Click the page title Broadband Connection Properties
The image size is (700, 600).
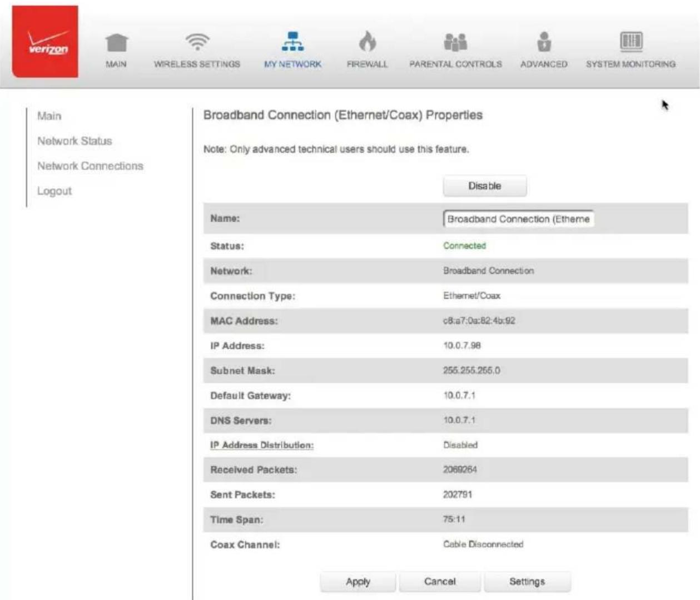343,115
